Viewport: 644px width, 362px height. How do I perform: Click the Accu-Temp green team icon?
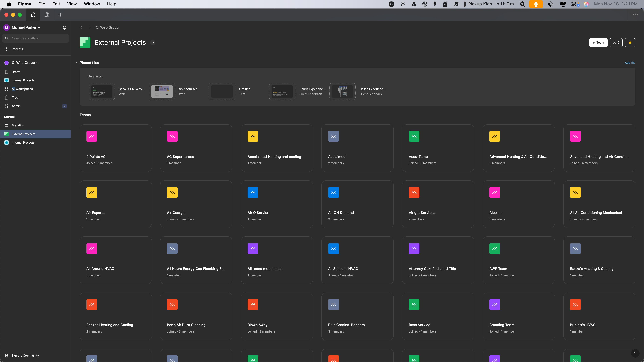click(414, 136)
